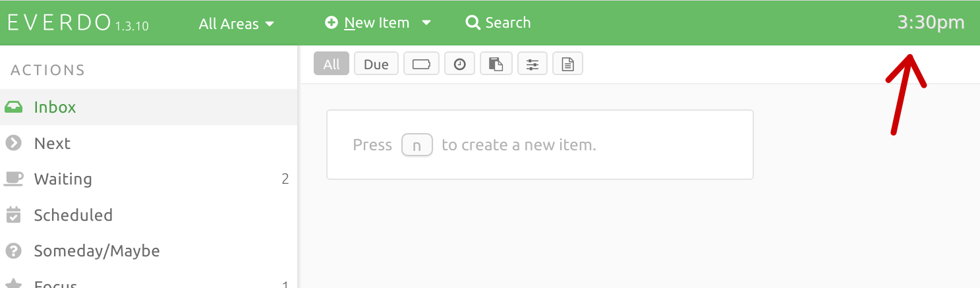Click the magnifier Search icon
980x288 pixels.
pos(473,23)
